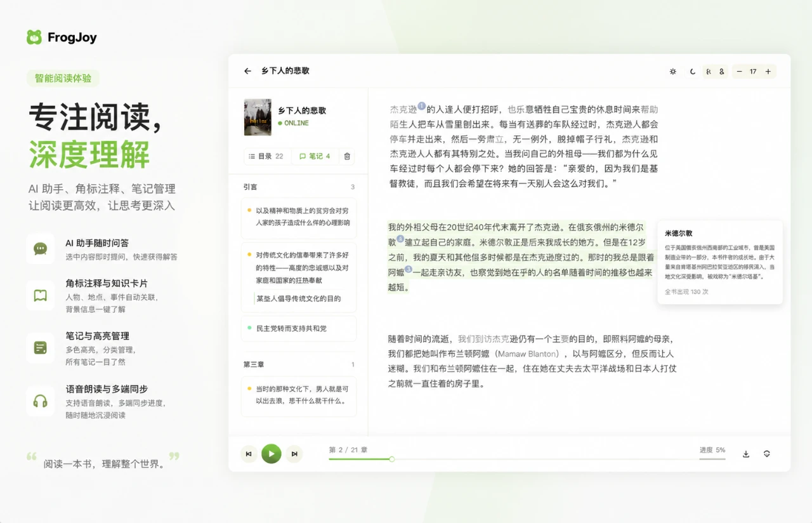Click the count 3 beside 引言

click(353, 187)
